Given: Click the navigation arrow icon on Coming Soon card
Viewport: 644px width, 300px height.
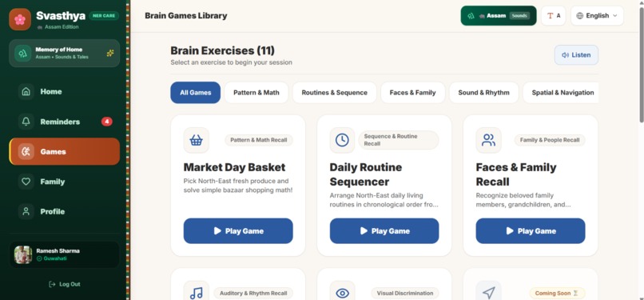Looking at the screenshot, I should pos(488,293).
